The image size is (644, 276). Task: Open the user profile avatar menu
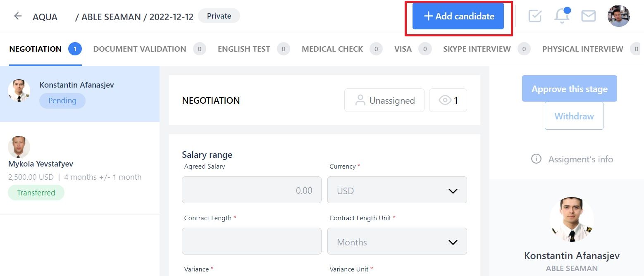click(618, 16)
